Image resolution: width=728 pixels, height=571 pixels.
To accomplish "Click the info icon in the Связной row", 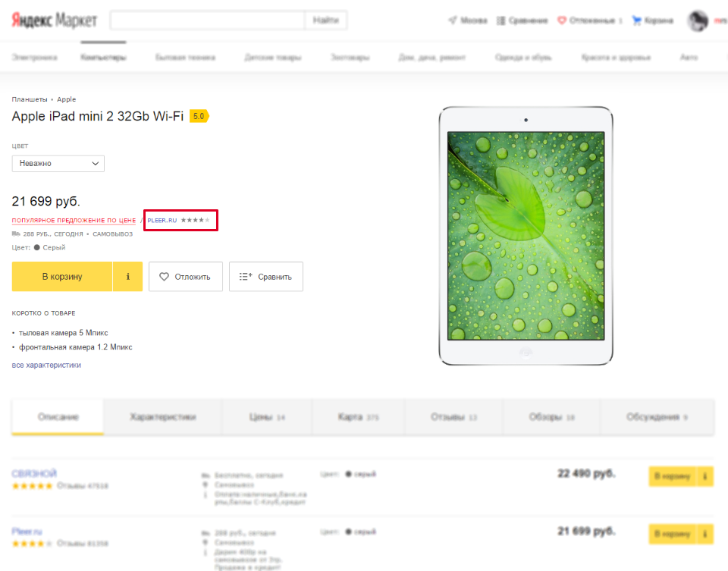I will point(704,476).
